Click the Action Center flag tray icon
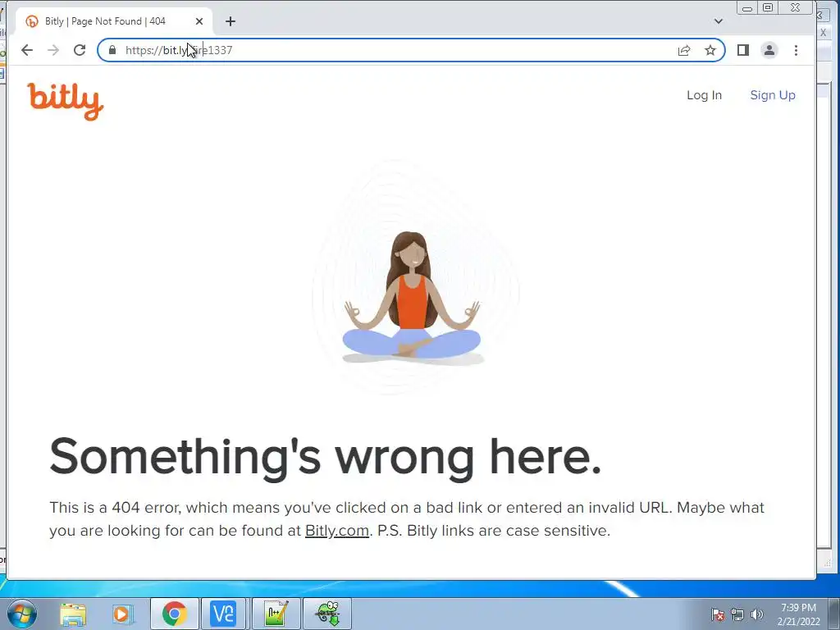840x630 pixels. click(718, 614)
